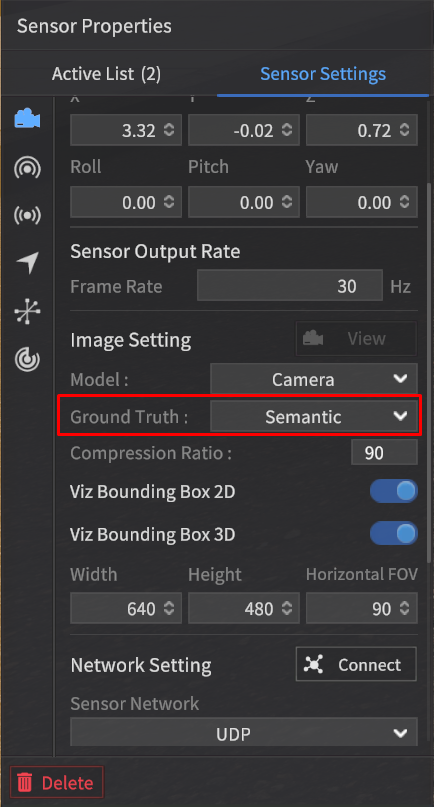Click the stepper arrows on Pitch field

click(287, 202)
